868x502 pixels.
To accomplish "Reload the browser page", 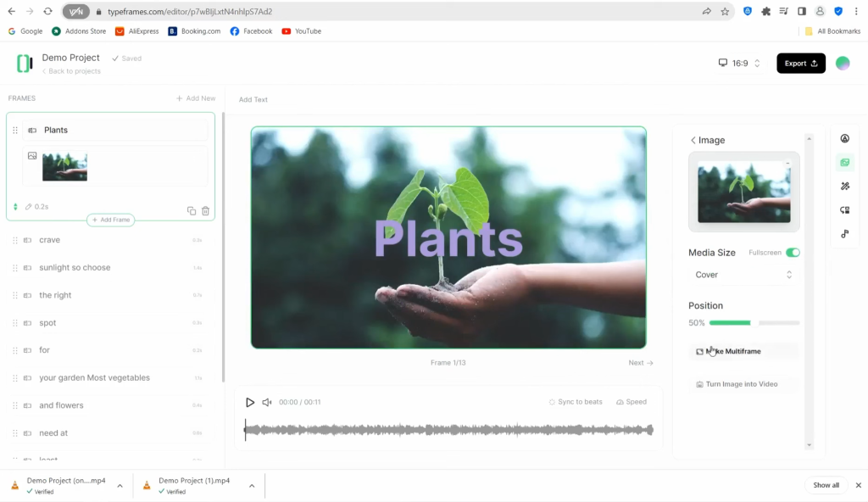I will point(47,11).
